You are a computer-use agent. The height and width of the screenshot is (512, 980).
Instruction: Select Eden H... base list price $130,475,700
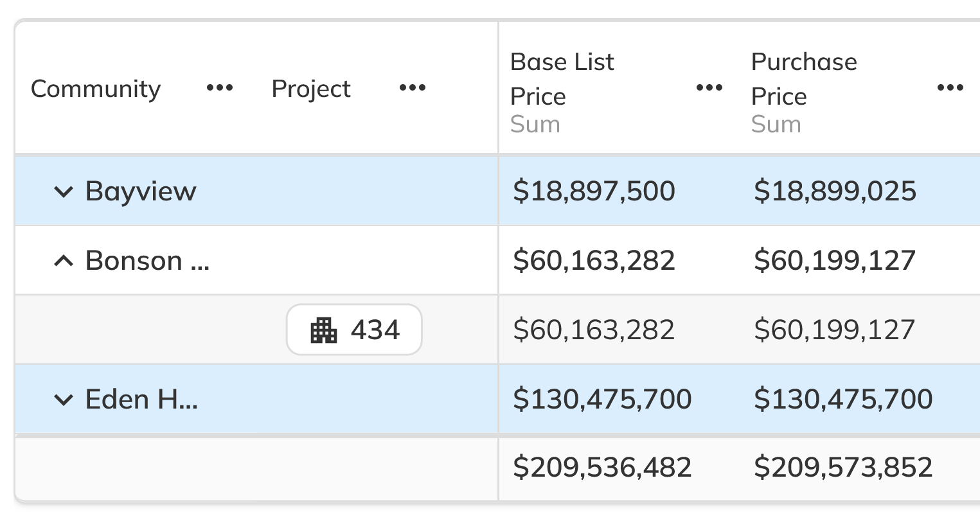pos(603,400)
